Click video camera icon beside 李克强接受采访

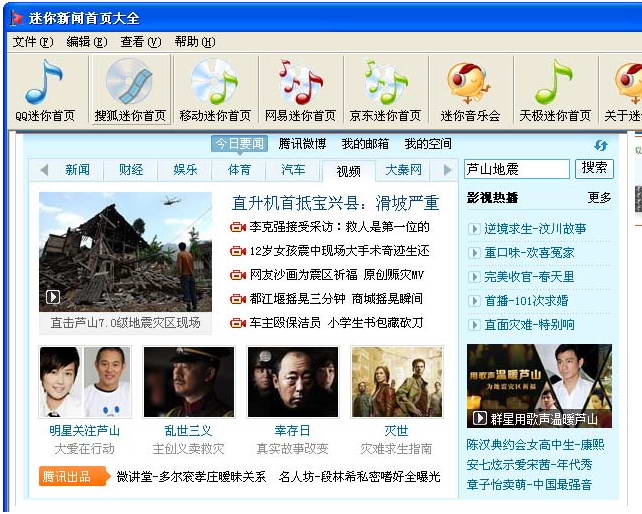tap(237, 227)
